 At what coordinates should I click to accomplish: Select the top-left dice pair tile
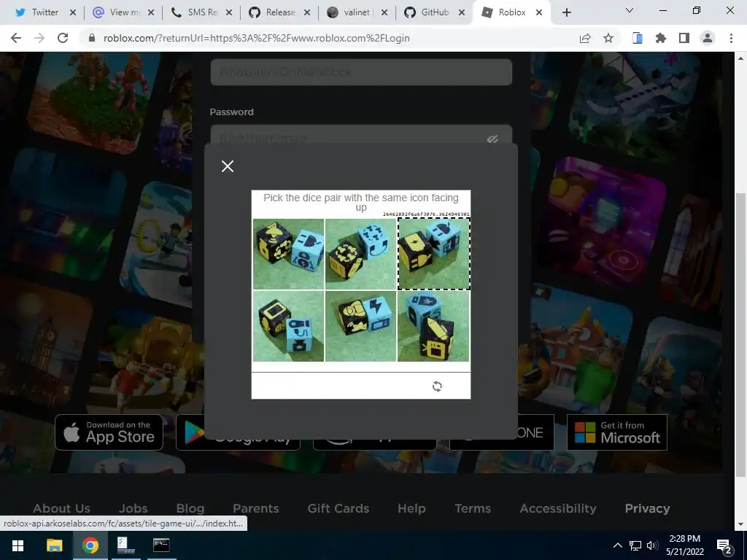point(288,254)
